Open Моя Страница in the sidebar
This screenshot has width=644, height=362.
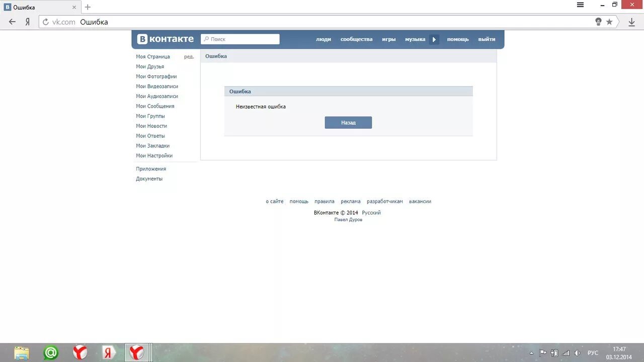(x=153, y=57)
